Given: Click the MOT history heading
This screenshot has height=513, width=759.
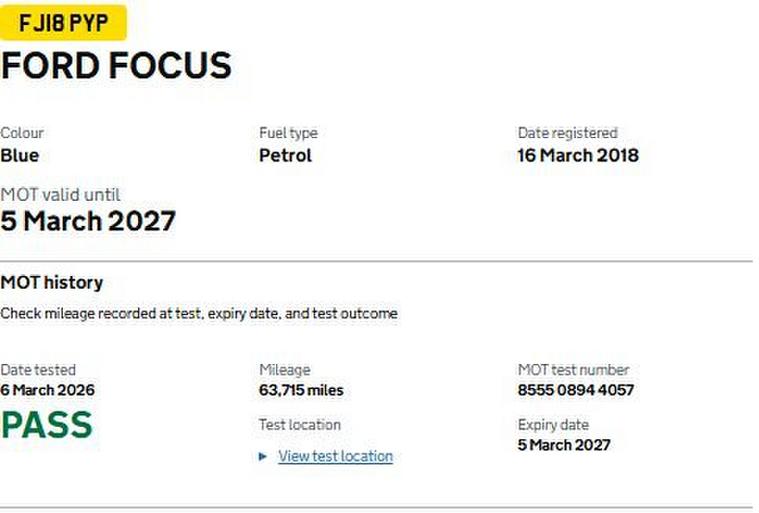Looking at the screenshot, I should point(52,283).
